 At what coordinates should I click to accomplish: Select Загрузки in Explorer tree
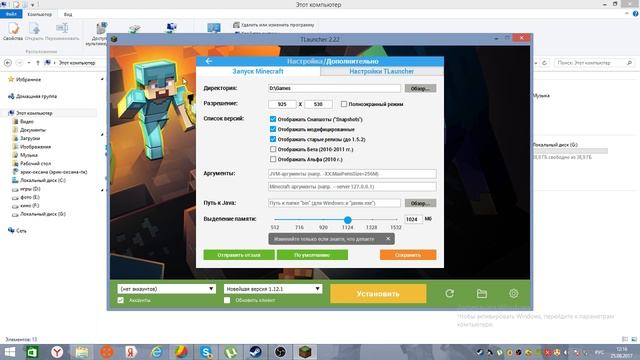coord(30,138)
